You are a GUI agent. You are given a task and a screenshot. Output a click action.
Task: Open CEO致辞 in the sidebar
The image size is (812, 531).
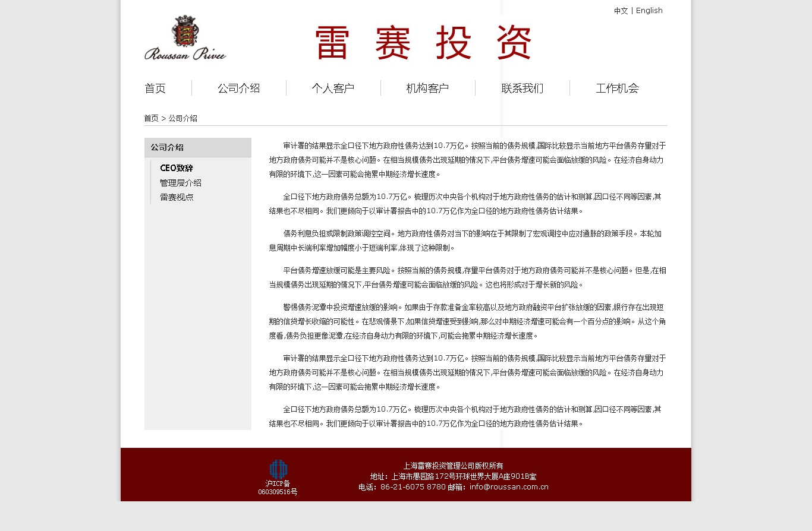[177, 168]
